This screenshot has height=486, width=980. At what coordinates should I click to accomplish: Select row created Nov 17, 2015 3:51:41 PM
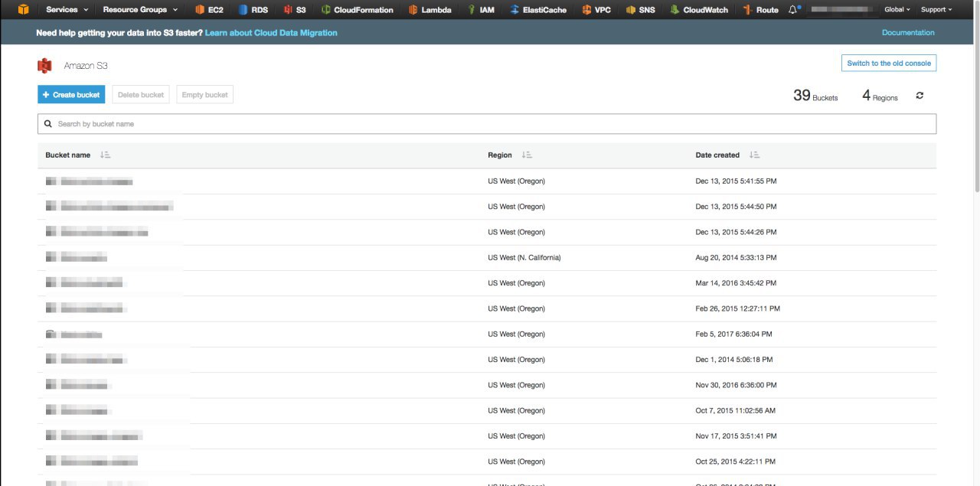(x=487, y=436)
